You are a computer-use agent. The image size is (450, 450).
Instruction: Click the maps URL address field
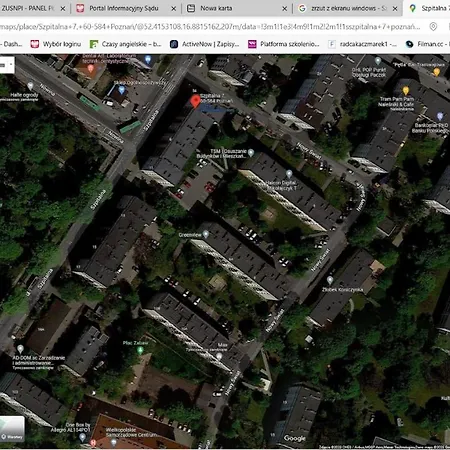pyautogui.click(x=210, y=26)
